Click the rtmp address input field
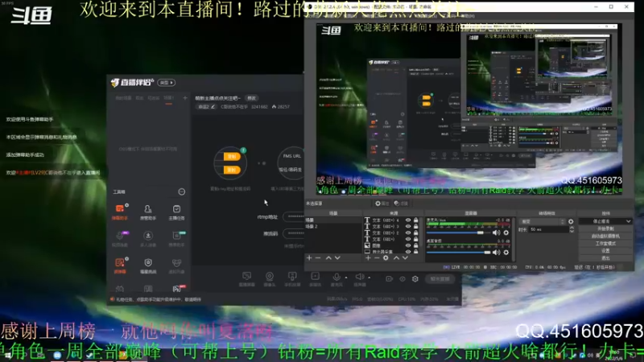 click(293, 216)
